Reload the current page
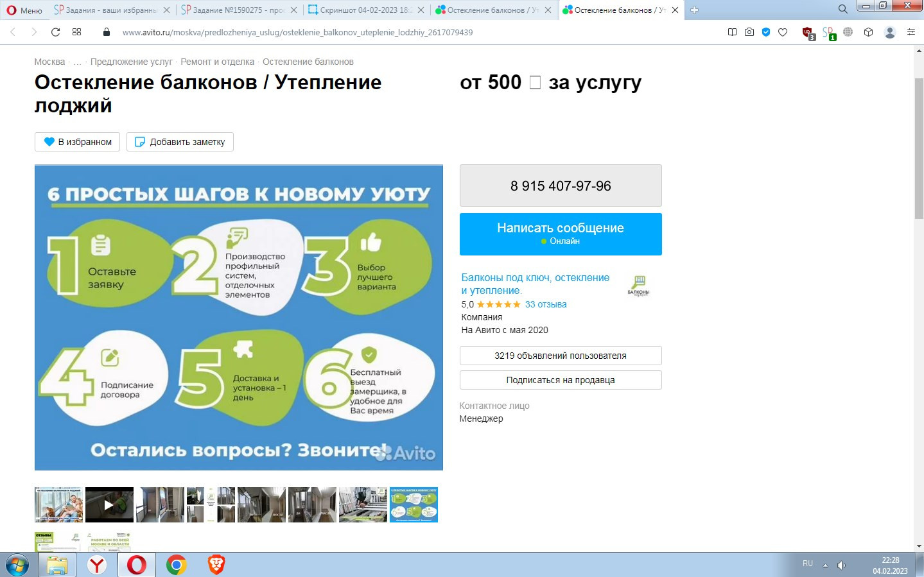The height and width of the screenshot is (577, 924). pos(56,32)
